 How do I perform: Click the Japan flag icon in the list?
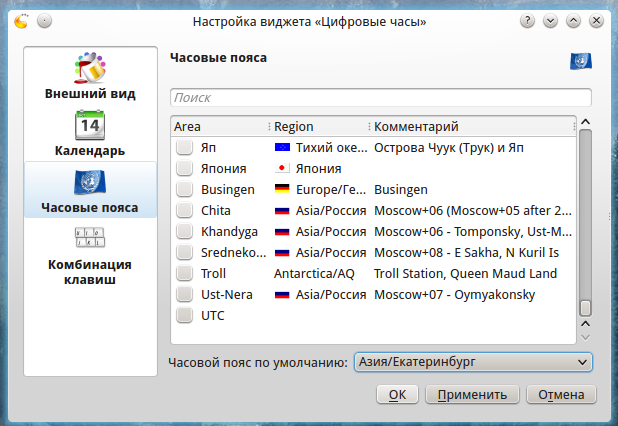(281, 168)
